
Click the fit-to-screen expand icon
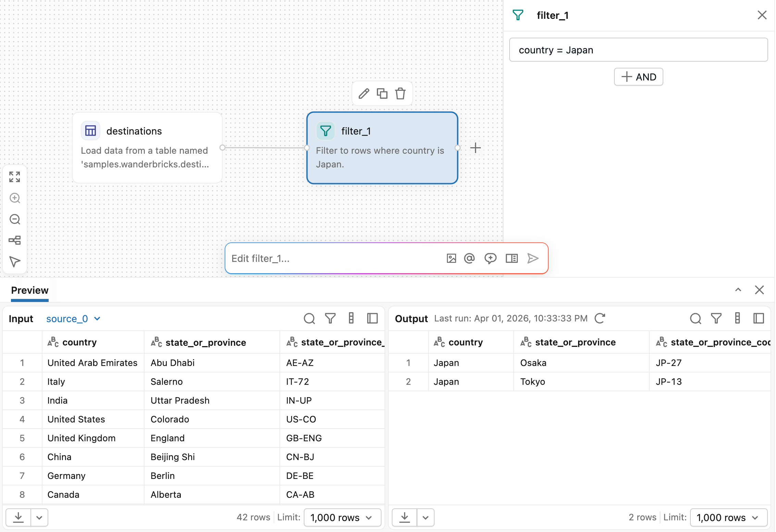15,177
